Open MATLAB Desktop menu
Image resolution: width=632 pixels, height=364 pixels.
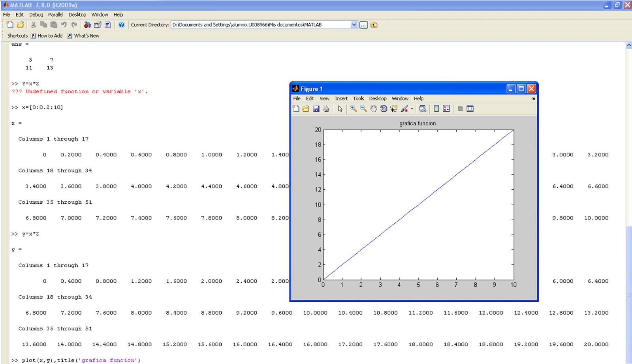(77, 15)
